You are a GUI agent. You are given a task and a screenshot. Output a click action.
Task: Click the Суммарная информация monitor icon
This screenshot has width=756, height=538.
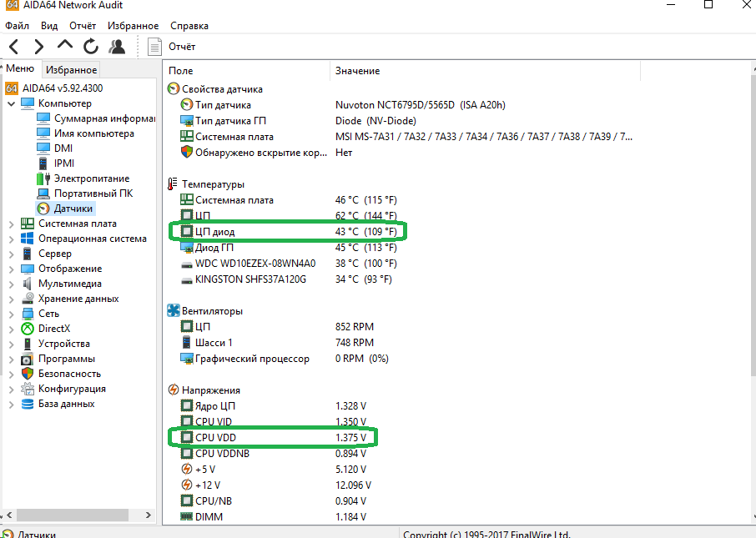[x=43, y=118]
